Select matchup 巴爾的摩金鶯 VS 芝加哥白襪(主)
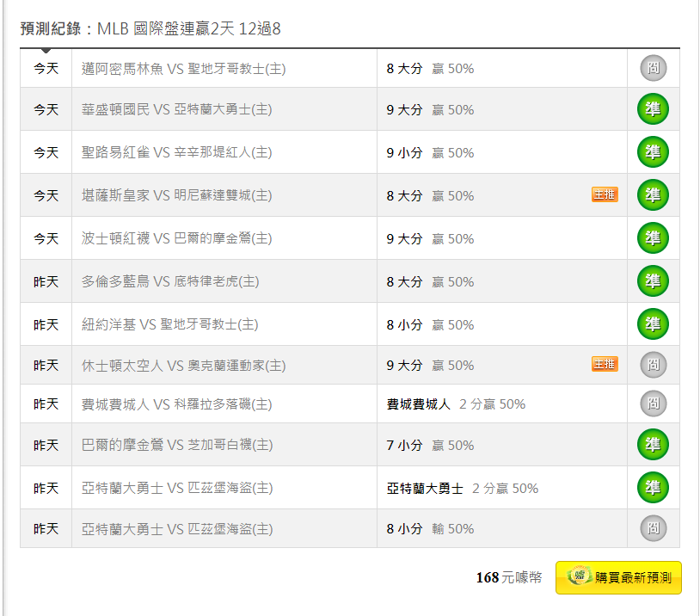The width and height of the screenshot is (700, 616). [x=177, y=445]
